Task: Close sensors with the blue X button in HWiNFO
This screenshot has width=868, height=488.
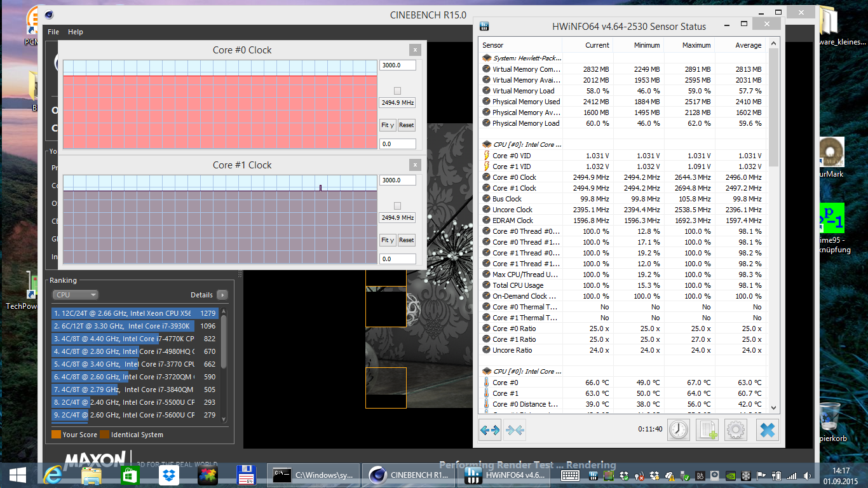Action: pos(768,430)
